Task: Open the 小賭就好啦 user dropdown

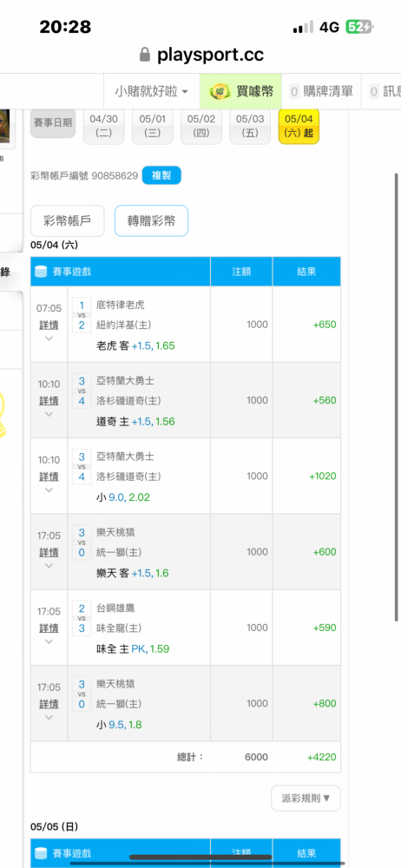Action: click(x=151, y=91)
